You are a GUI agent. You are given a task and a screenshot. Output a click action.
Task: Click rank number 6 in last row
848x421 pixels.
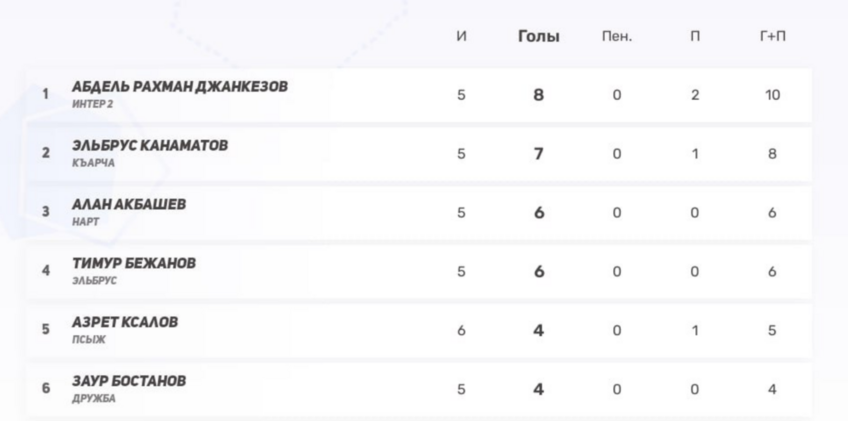point(45,388)
